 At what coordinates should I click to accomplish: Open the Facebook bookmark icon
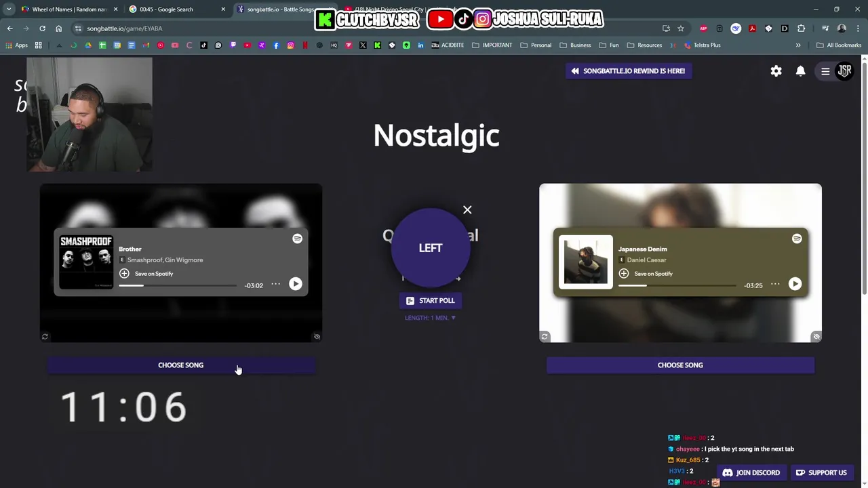click(276, 45)
